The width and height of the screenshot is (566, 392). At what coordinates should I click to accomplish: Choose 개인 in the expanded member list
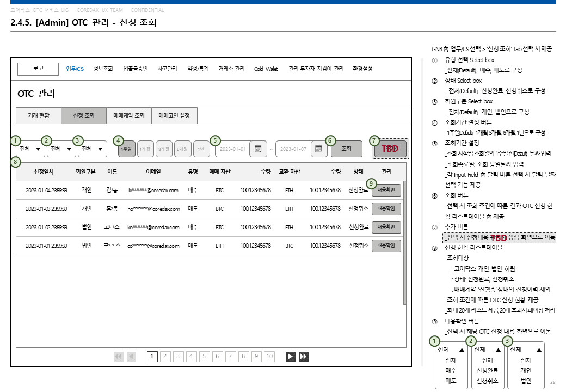526,370
